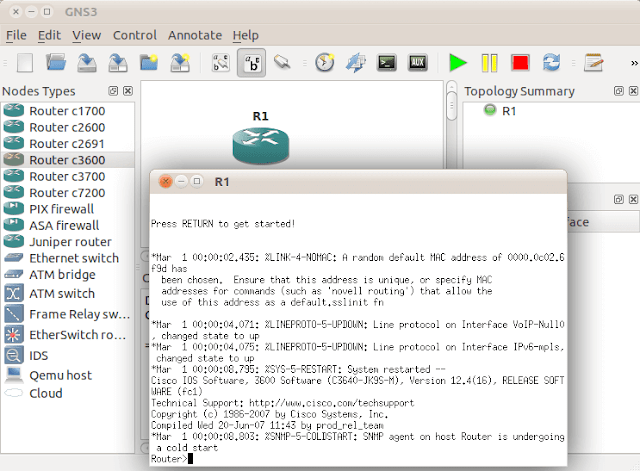Open the File menu
Viewport: 640px width, 471px height.
point(16,36)
